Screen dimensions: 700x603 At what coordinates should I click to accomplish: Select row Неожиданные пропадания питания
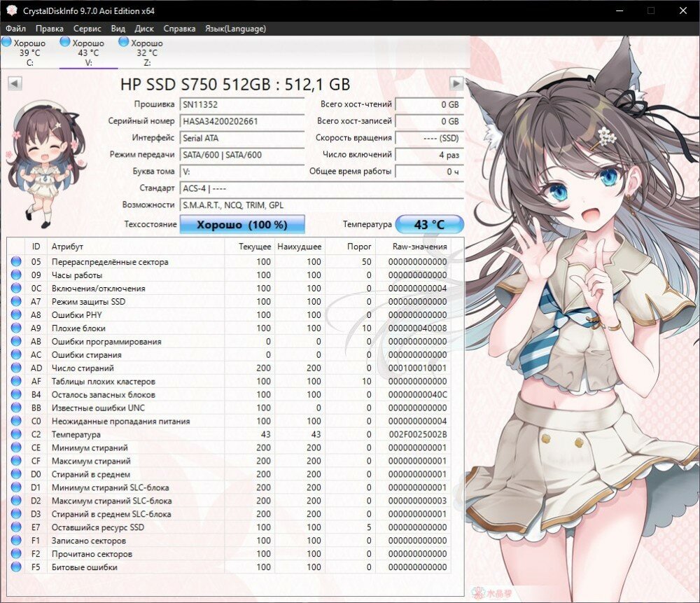[x=229, y=421]
